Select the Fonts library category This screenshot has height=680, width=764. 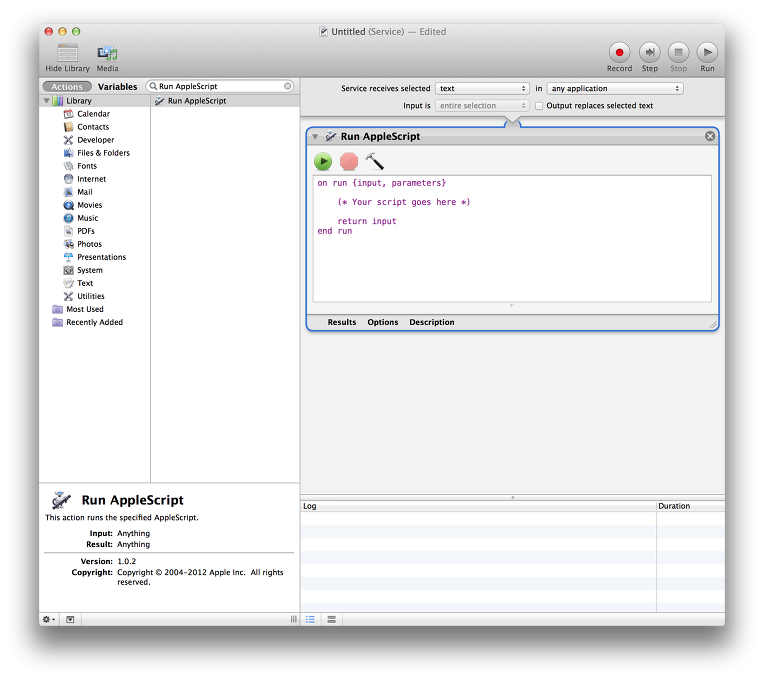pyautogui.click(x=87, y=166)
